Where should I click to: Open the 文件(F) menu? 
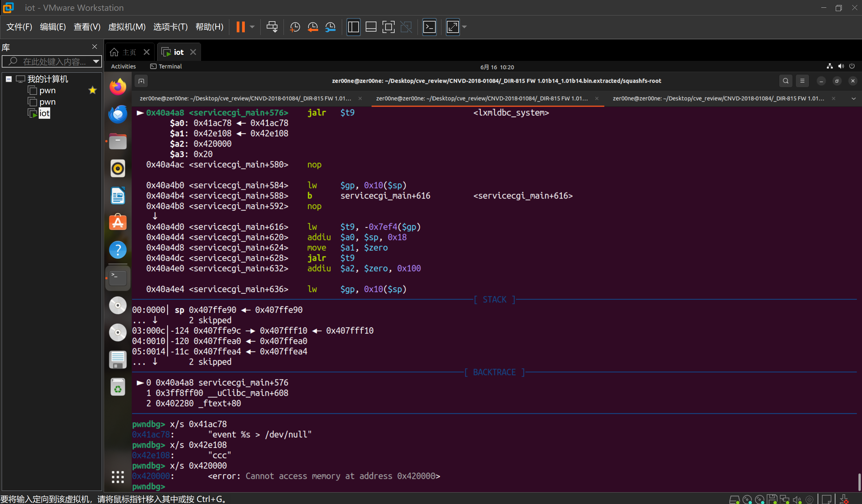pyautogui.click(x=19, y=27)
